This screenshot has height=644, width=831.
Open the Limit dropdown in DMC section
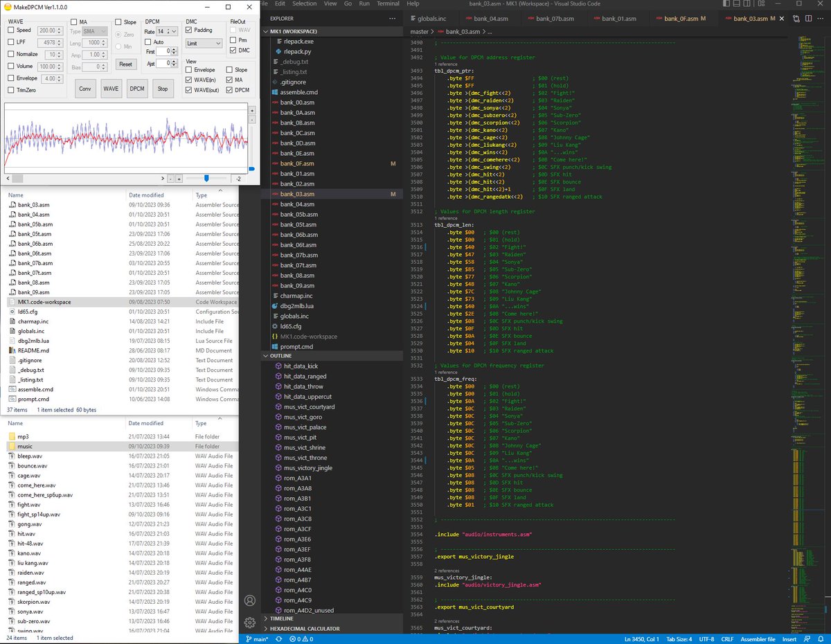(204, 43)
